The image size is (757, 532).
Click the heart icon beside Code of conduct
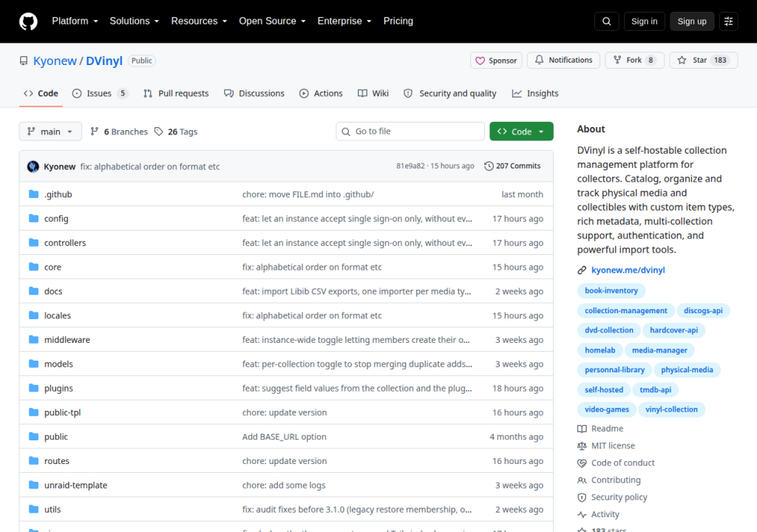click(582, 463)
